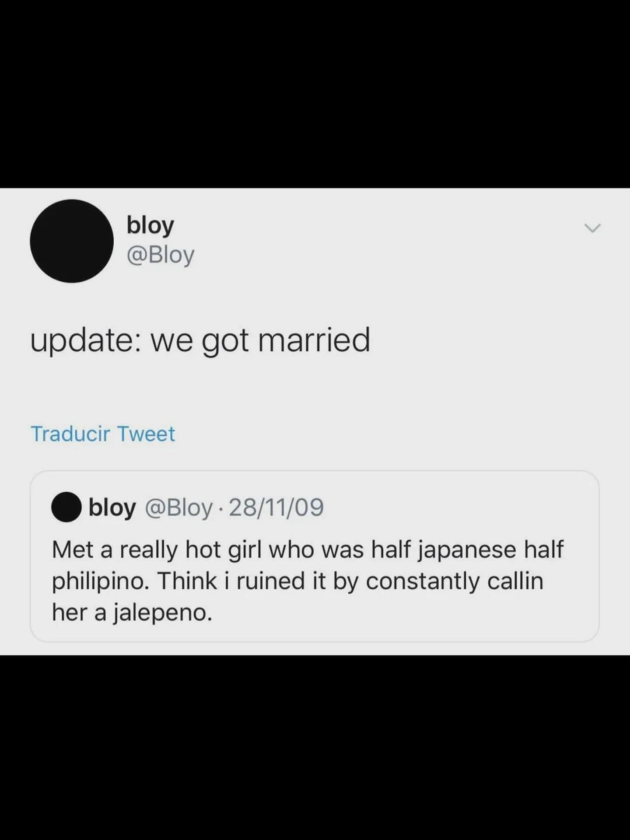Visit the @Bloy handle under the main display name
This screenshot has width=630, height=840.
(160, 255)
